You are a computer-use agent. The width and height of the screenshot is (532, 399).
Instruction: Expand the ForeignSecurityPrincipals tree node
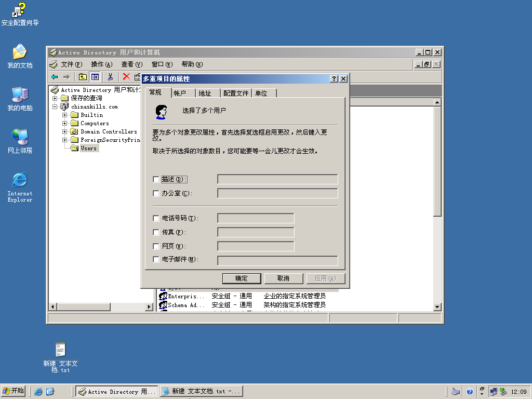[x=64, y=140]
